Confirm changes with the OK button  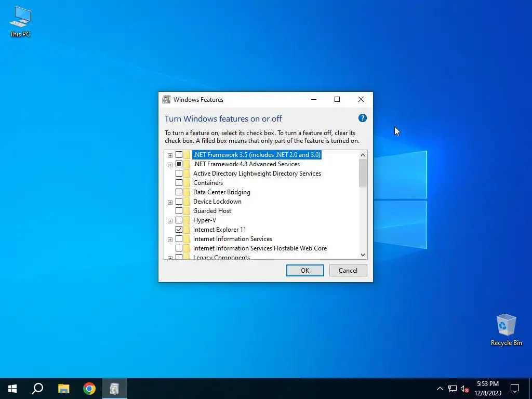point(305,270)
